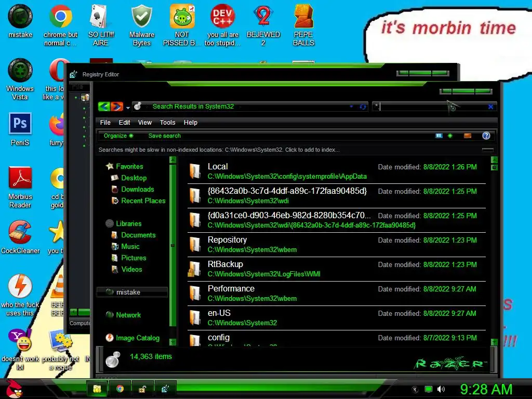
Task: Open the Tools menu
Action: click(x=168, y=123)
